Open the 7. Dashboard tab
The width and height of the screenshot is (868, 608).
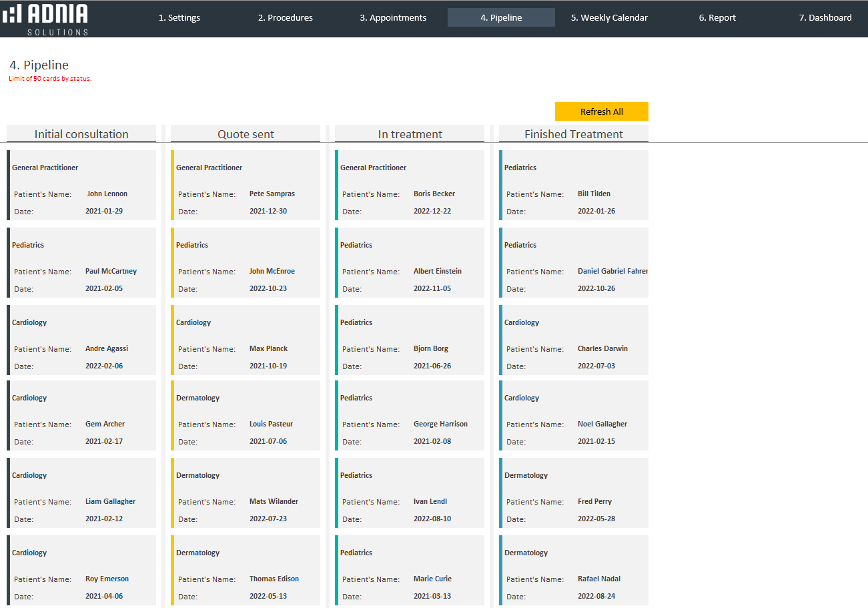point(825,18)
